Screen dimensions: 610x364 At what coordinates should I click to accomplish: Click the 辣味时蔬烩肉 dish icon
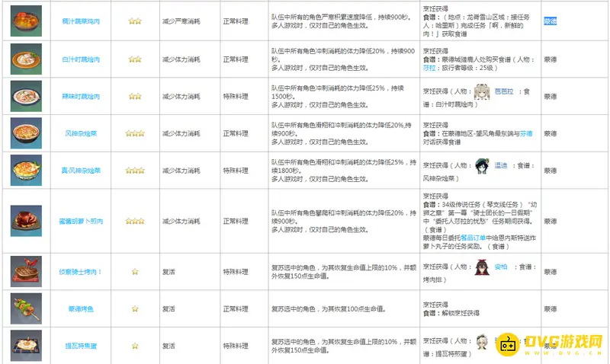(x=26, y=96)
